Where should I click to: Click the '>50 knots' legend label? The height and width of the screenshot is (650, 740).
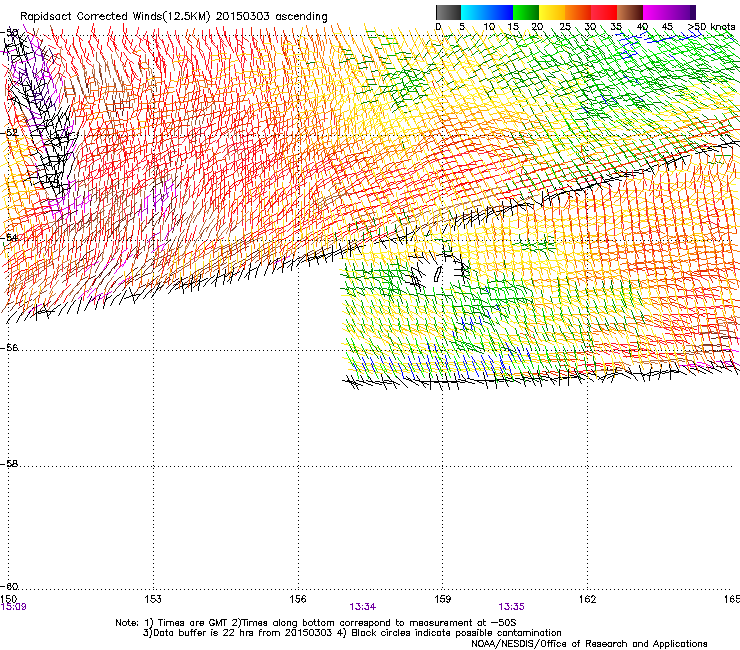pos(711,27)
